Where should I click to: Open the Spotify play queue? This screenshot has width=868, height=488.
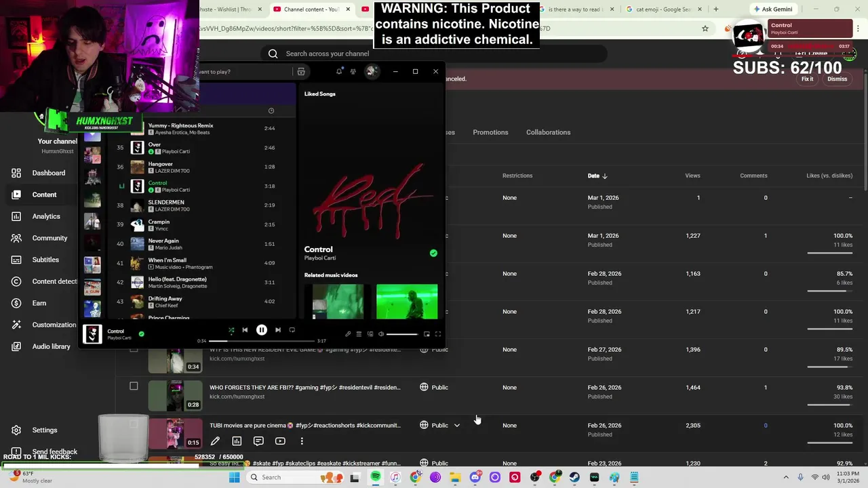359,334
